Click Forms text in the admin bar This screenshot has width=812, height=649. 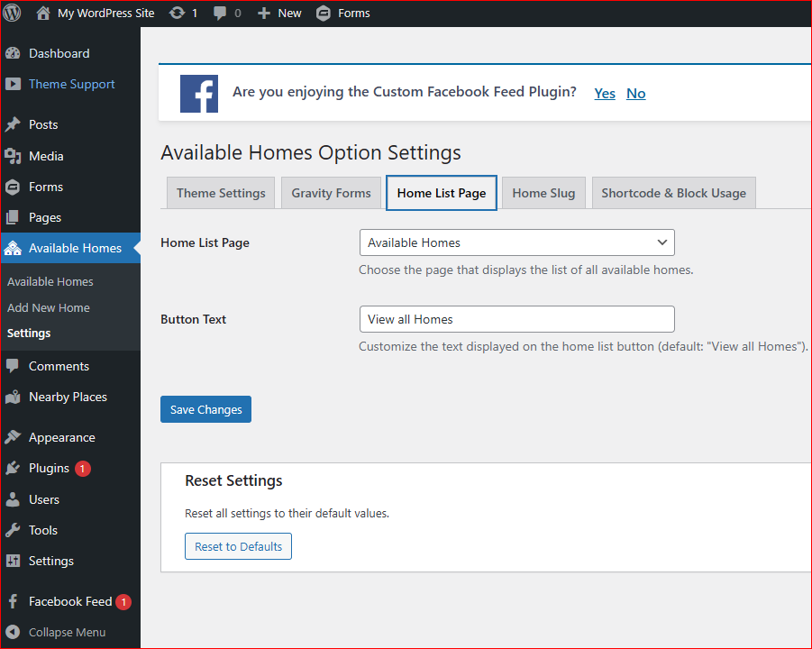(x=353, y=14)
